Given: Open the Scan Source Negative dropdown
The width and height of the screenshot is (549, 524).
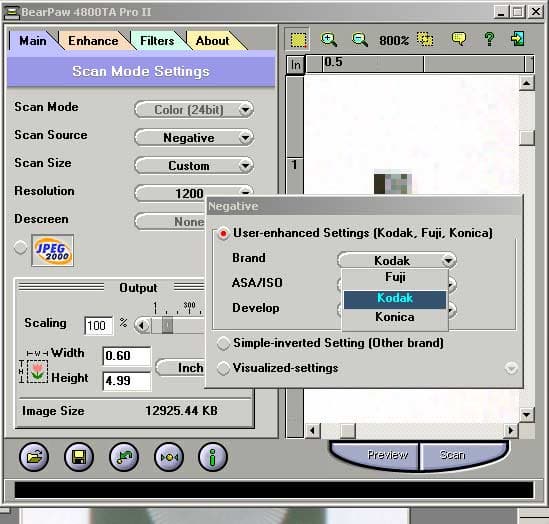Looking at the screenshot, I should 194,138.
